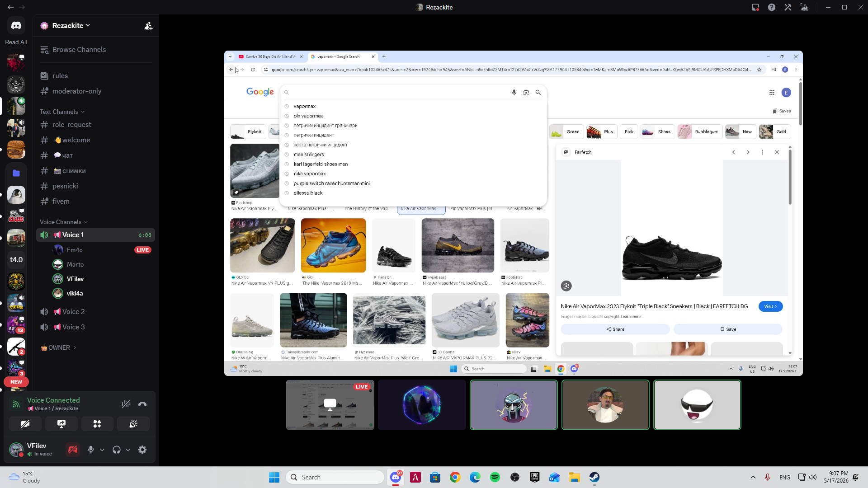The height and width of the screenshot is (488, 868).
Task: Open the t4.0 server
Action: [x=16, y=260]
